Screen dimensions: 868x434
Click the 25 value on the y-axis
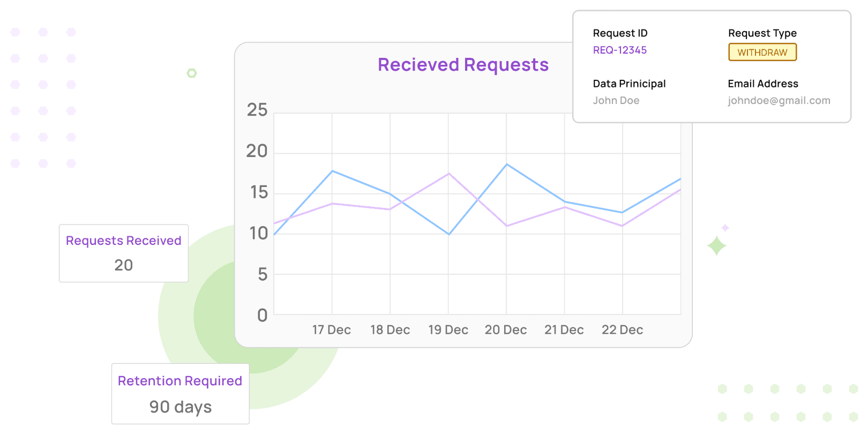coord(257,110)
